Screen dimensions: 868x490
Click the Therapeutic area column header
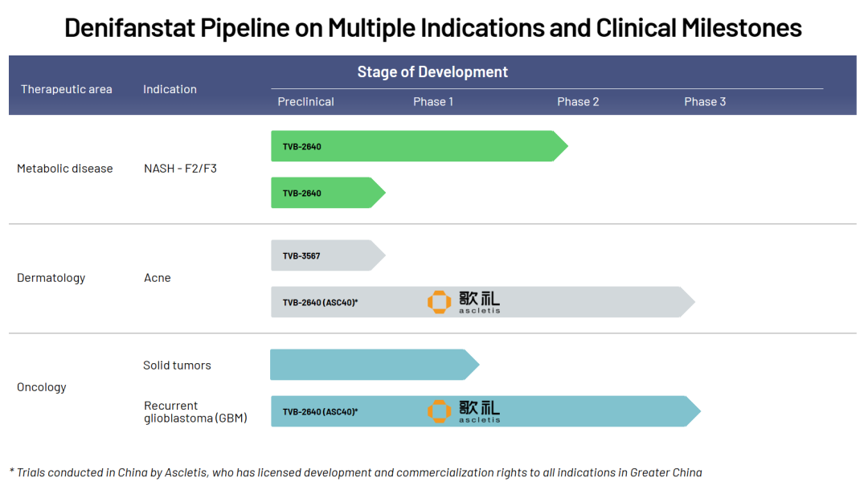pos(67,89)
